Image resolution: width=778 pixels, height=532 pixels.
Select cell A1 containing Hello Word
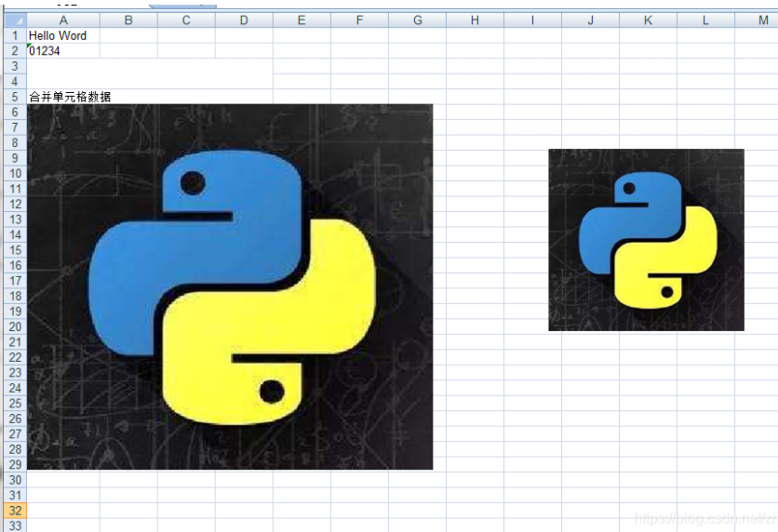63,35
